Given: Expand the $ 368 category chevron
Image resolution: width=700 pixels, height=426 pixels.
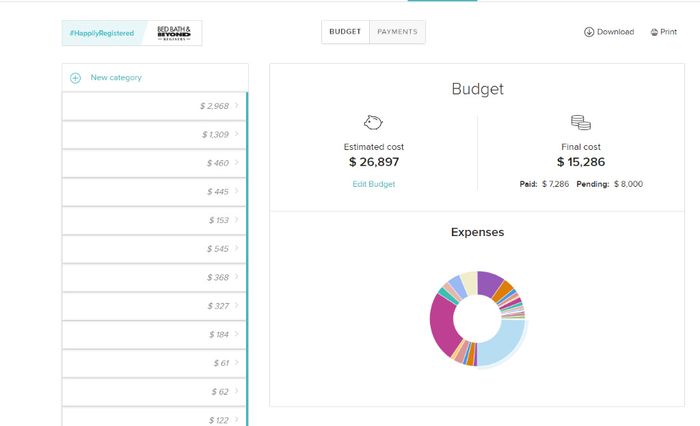Looking at the screenshot, I should (x=237, y=277).
